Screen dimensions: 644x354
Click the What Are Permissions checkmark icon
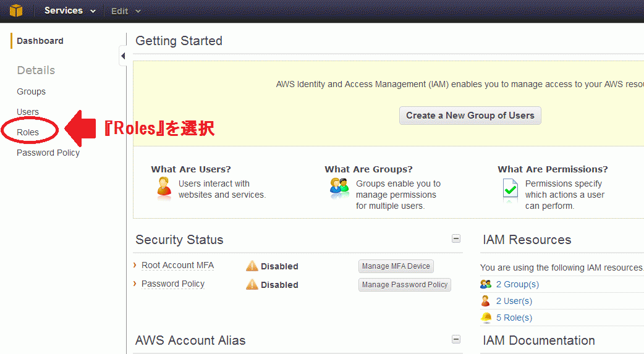510,190
